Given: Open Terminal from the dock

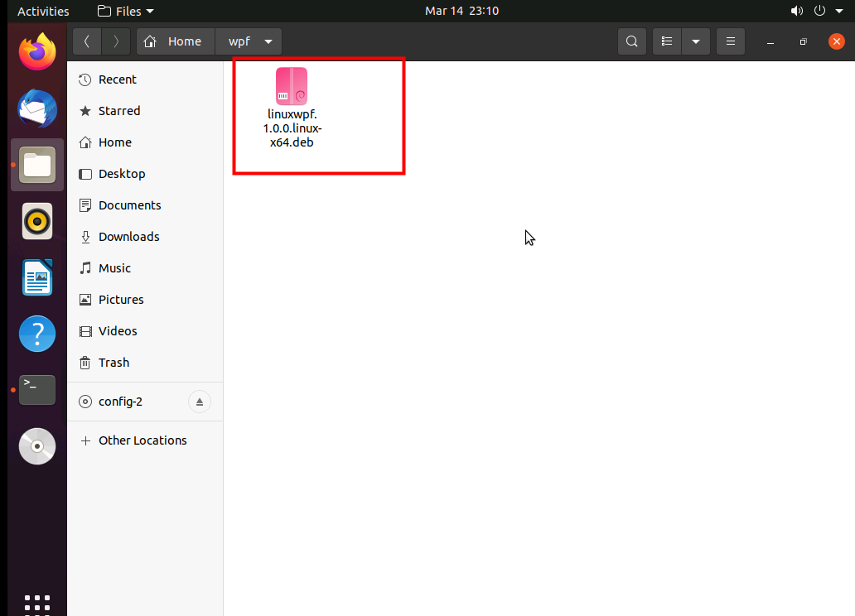Looking at the screenshot, I should [37, 390].
